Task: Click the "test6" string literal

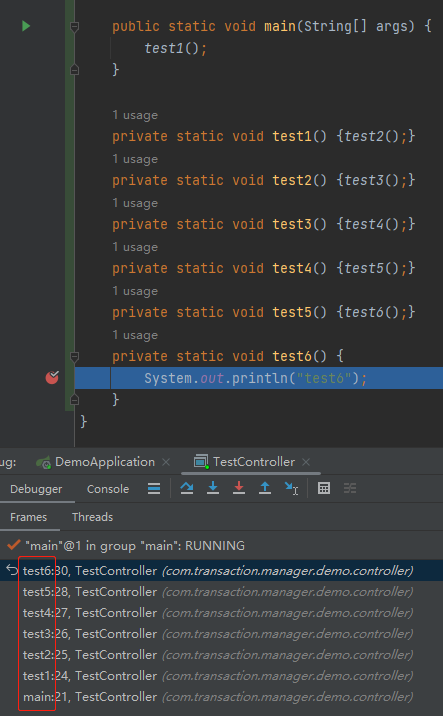Action: [324, 379]
